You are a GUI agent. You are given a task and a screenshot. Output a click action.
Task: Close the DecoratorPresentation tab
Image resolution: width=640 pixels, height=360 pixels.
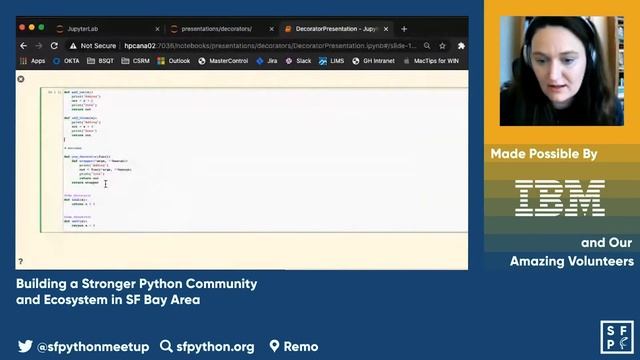click(x=386, y=29)
